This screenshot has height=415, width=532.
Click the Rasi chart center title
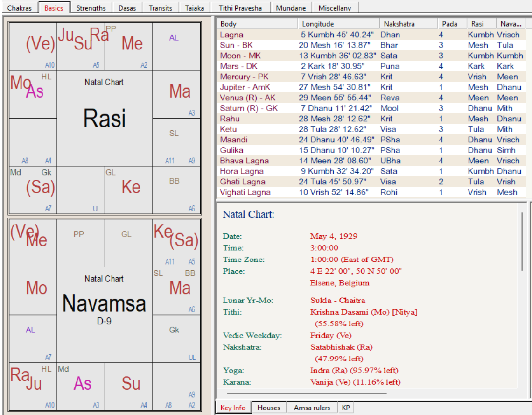pyautogui.click(x=105, y=119)
